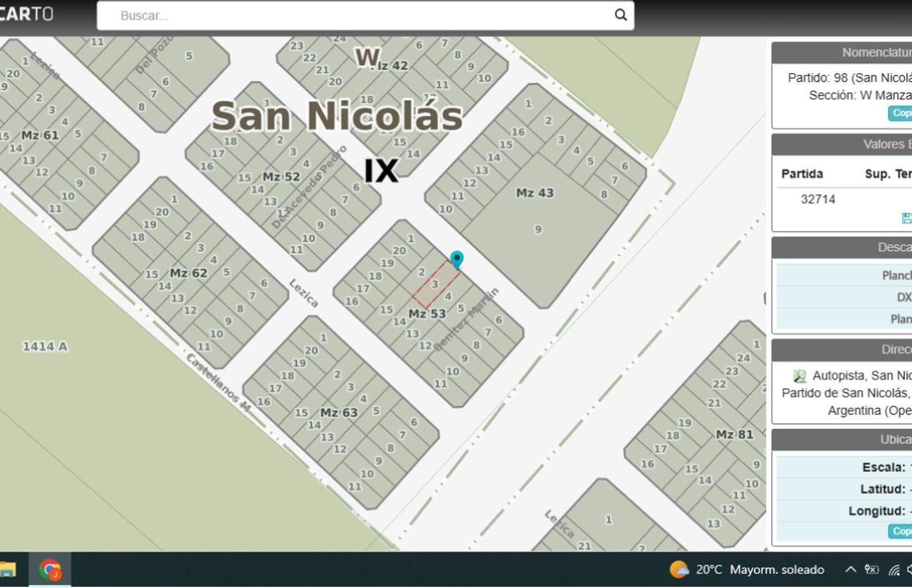Select the DXF download row

coord(844,297)
